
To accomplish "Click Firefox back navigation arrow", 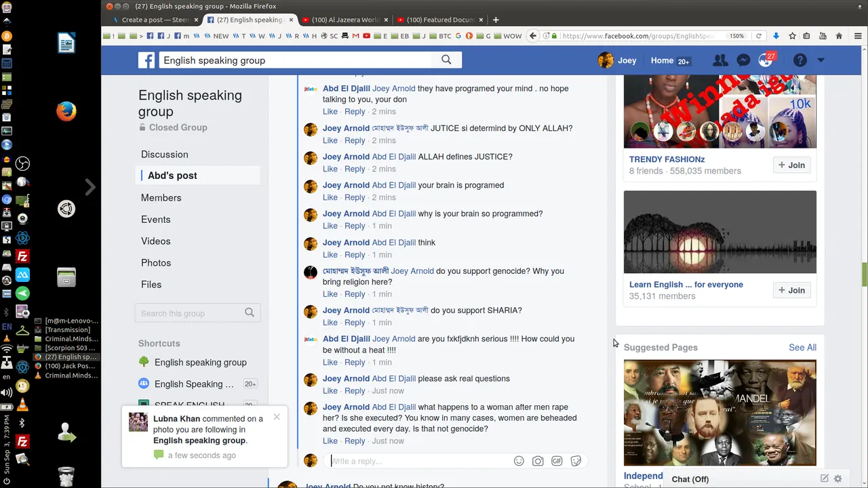I will [x=533, y=36].
